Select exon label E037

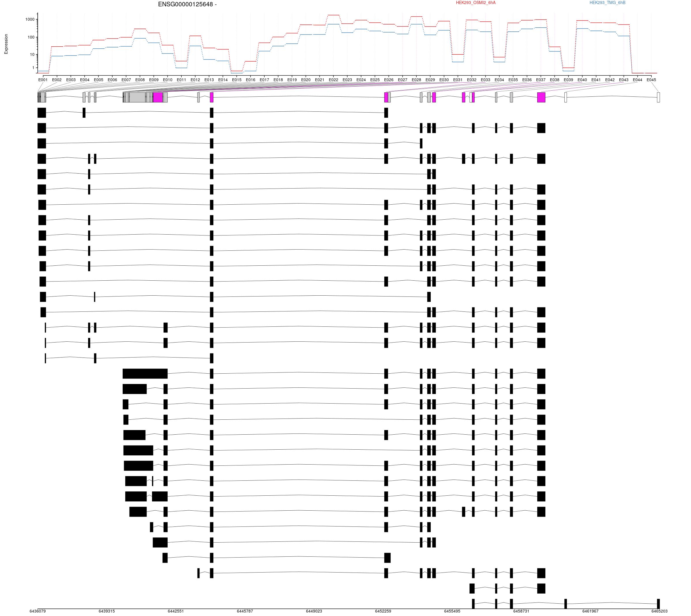[x=541, y=80]
